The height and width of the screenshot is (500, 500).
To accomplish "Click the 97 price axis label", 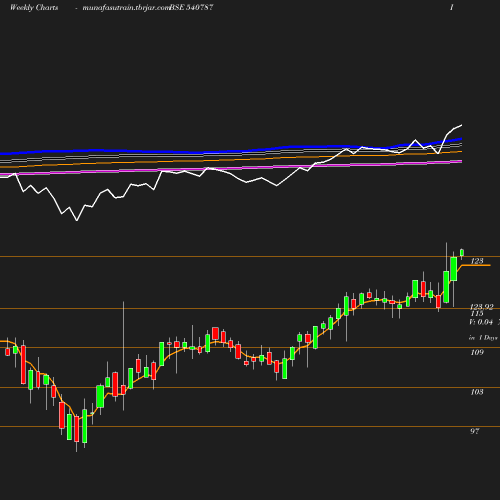I will (475, 431).
